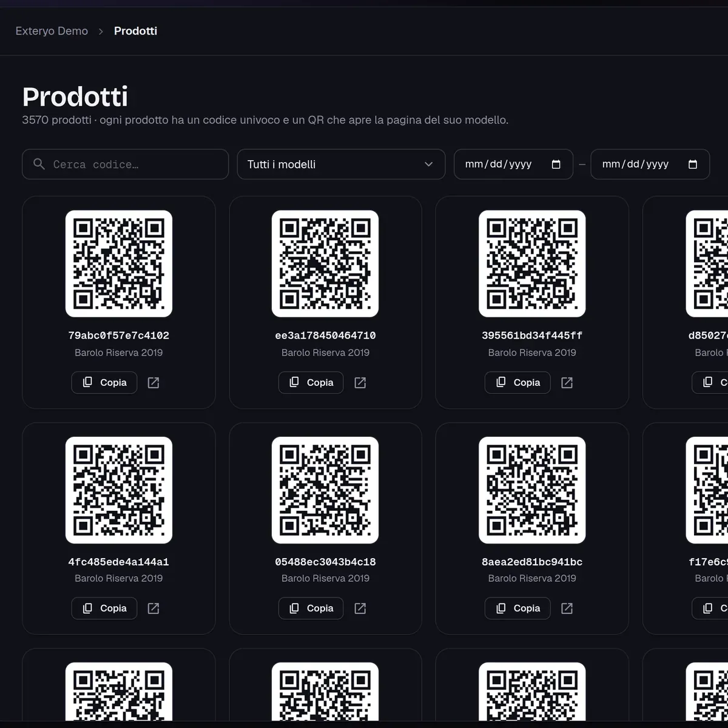Copy code 79abc0f57e7c4102
Screen dimensions: 728x728
coord(104,383)
